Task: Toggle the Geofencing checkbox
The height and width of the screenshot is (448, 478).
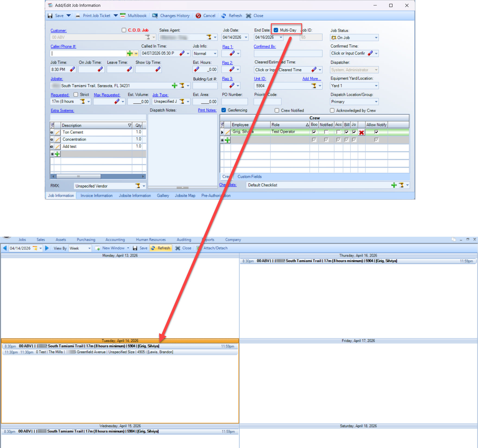Action: coord(224,110)
